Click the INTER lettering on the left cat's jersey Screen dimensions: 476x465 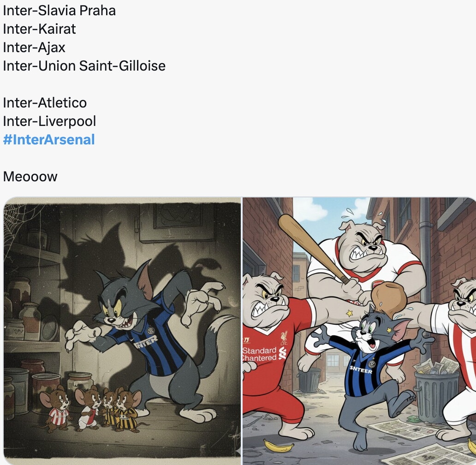coord(146,342)
